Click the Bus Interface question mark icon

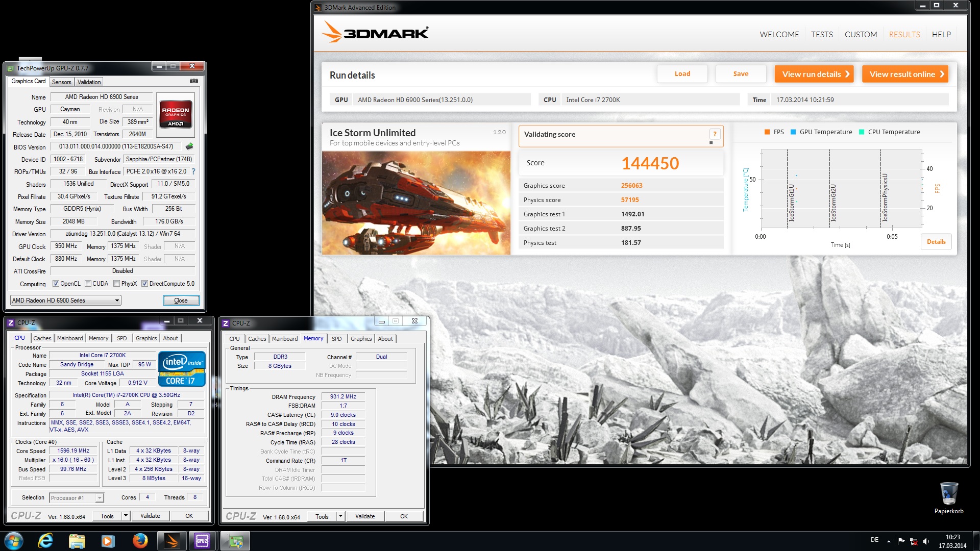click(193, 171)
